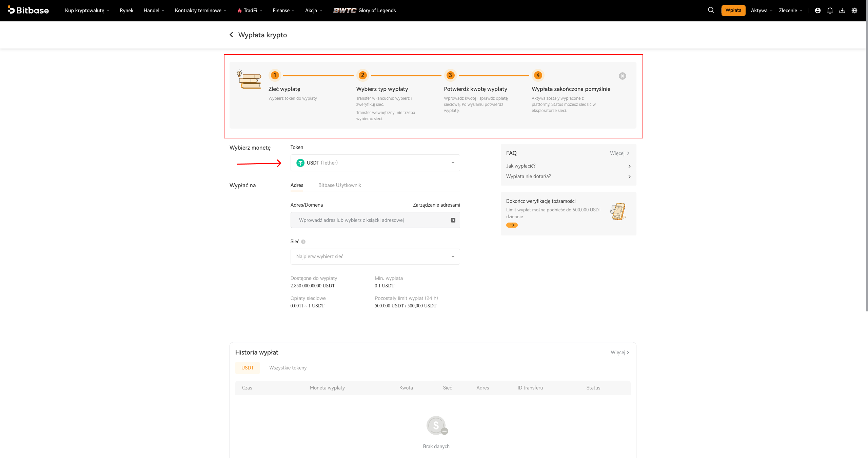Open Zarządzanie adresami link
This screenshot has height=458, width=868.
[x=436, y=205]
